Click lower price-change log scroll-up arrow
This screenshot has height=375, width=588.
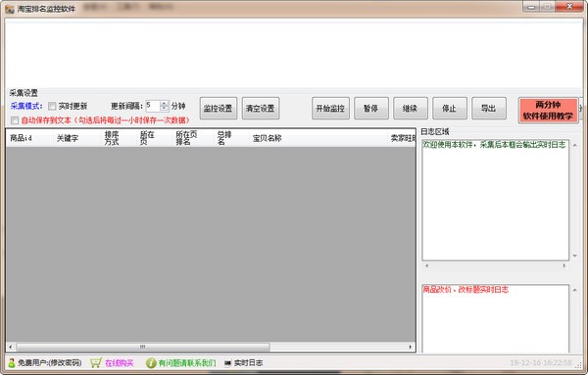coord(575,290)
